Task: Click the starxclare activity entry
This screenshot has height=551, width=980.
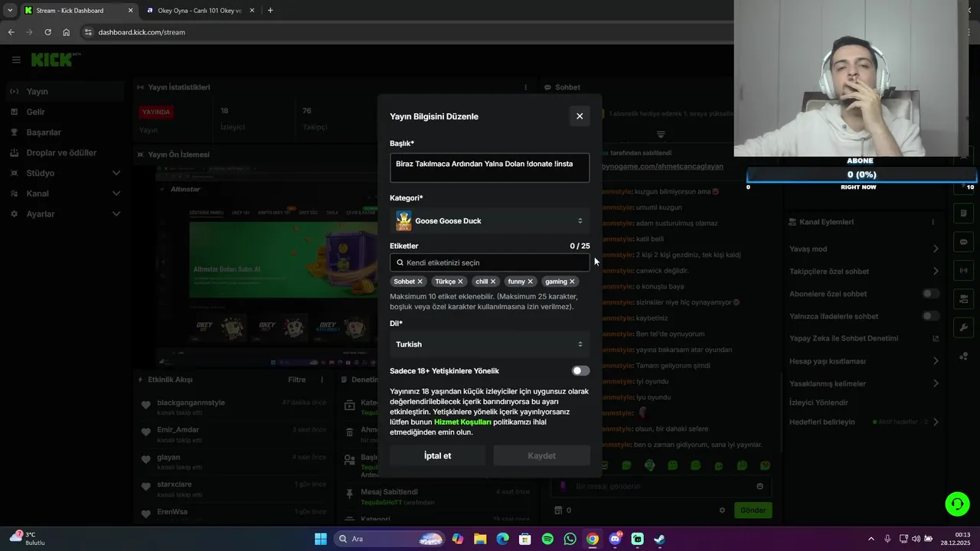Action: click(234, 489)
